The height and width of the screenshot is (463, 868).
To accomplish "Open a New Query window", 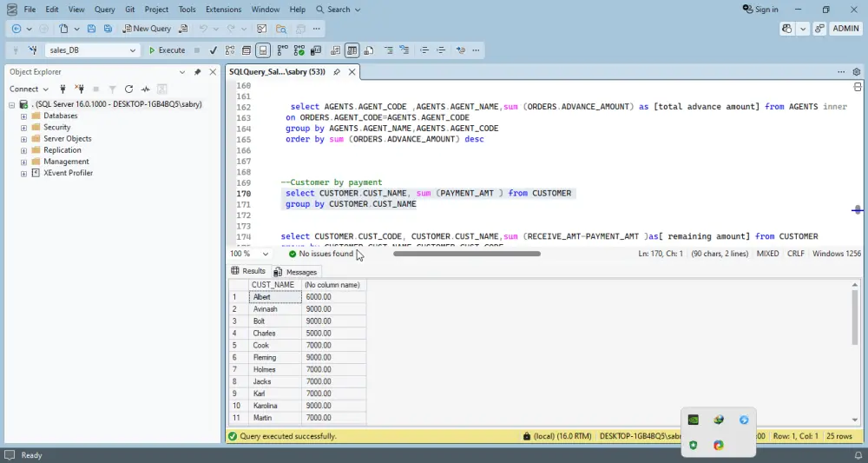I will coord(146,29).
